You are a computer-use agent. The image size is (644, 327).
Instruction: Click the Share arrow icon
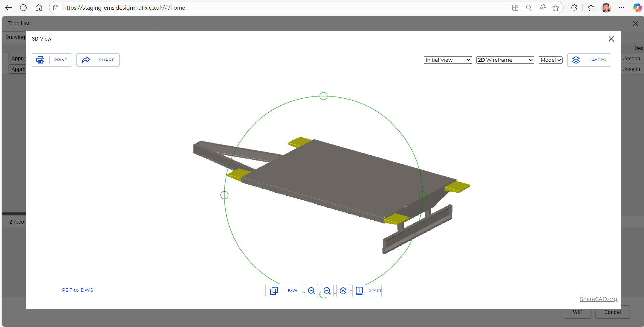pyautogui.click(x=86, y=60)
